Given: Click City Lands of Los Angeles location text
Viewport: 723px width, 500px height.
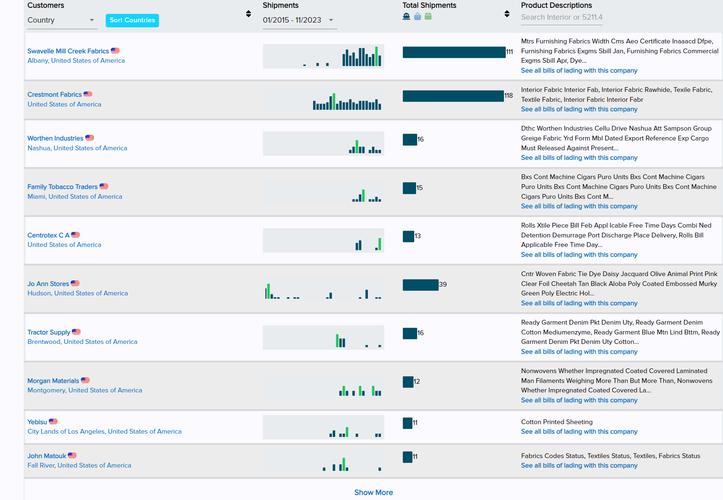Looking at the screenshot, I should point(104,432).
